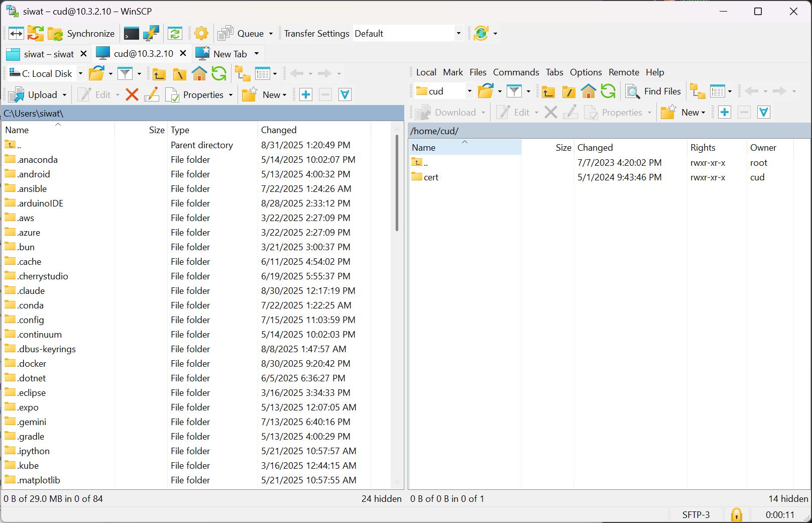Screen dimensions: 812x523
Task: Click the /home/cud/ remote path bar
Action: click(x=610, y=131)
